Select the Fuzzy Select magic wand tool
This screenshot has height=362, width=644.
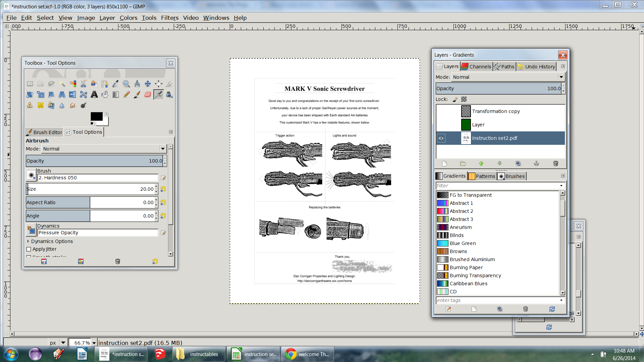pyautogui.click(x=62, y=84)
